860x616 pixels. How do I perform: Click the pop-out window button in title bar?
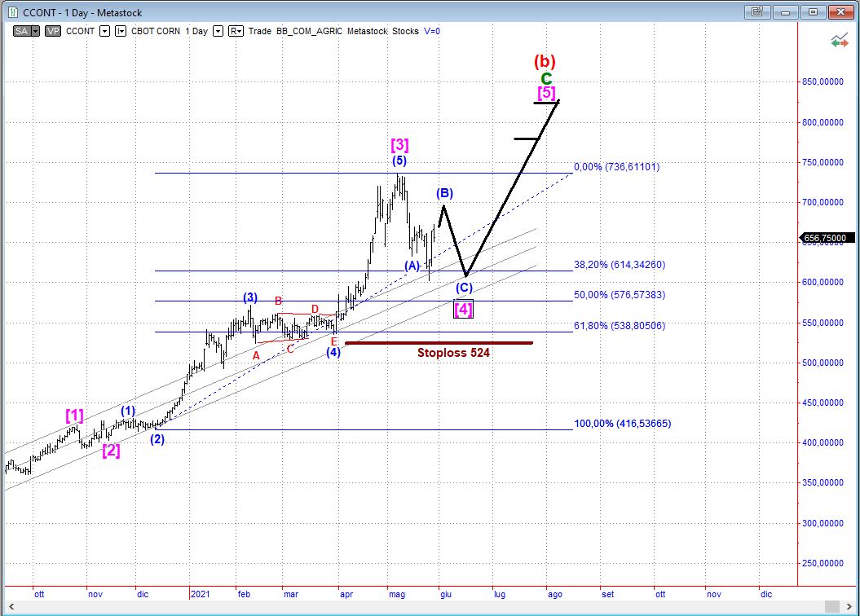[x=757, y=11]
